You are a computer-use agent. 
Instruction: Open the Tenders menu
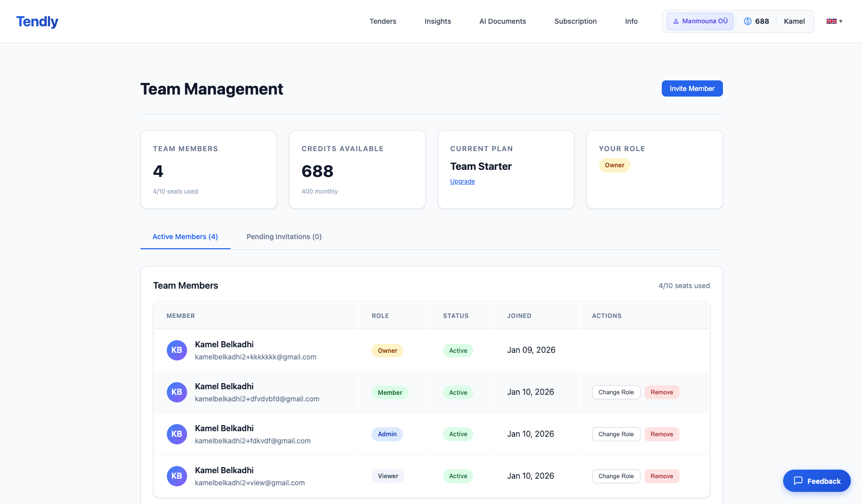click(383, 21)
